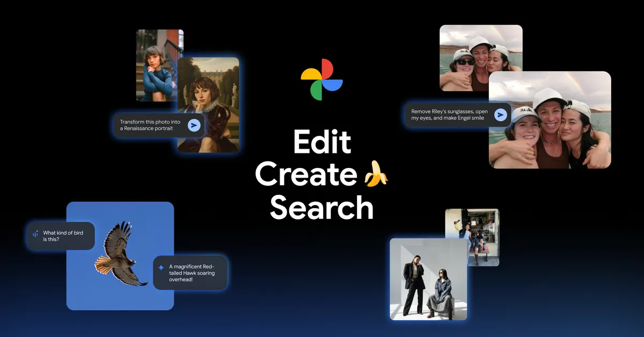Select the soaring hawk photo
Viewport: 644px width, 337px height.
120,256
